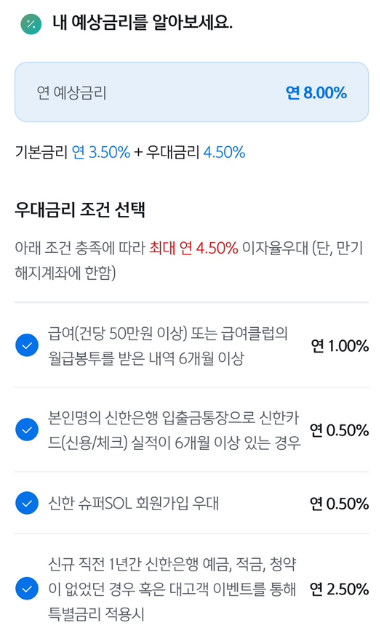Viewport: 380px width, 637px height.
Task: Click the 연 1.00% preferential rate
Action: 340,346
